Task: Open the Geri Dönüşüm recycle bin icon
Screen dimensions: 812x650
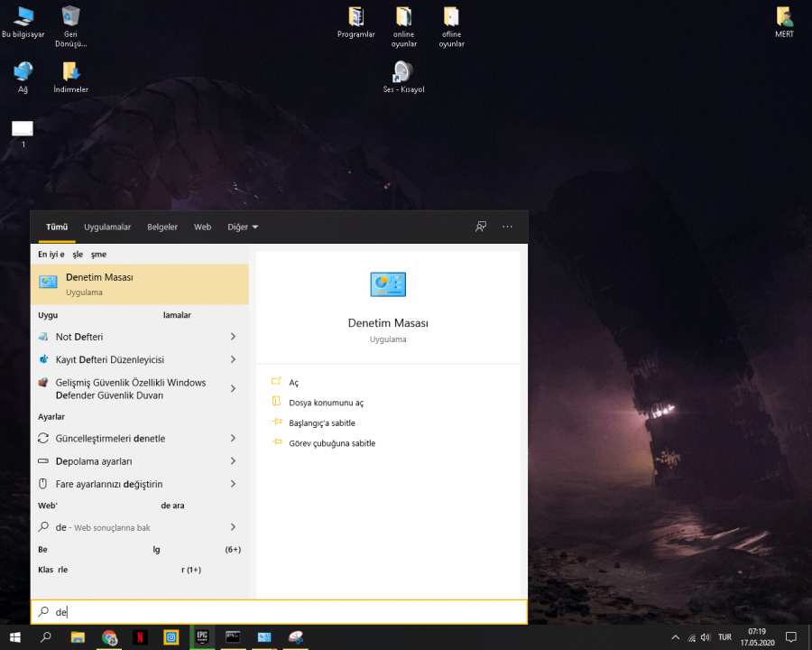Action: click(70, 27)
